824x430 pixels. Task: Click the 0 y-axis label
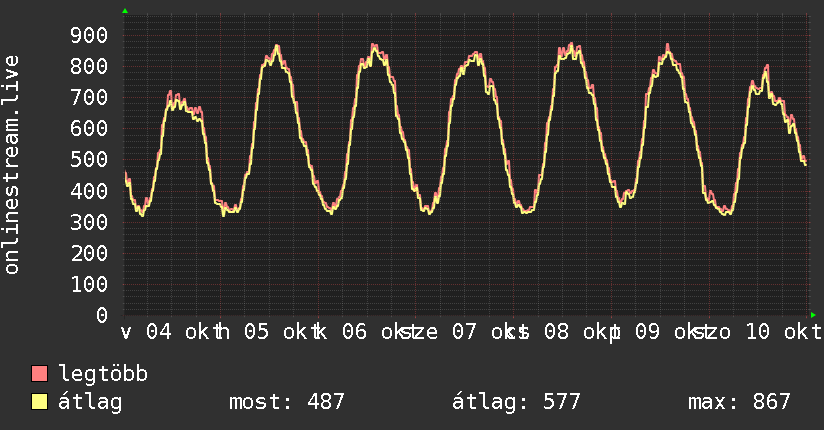(x=102, y=315)
